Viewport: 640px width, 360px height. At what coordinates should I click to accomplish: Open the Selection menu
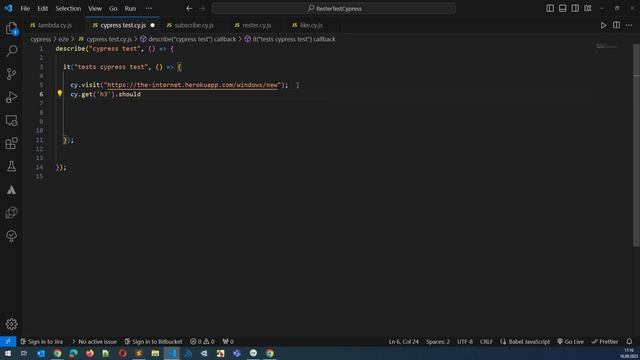[x=68, y=8]
